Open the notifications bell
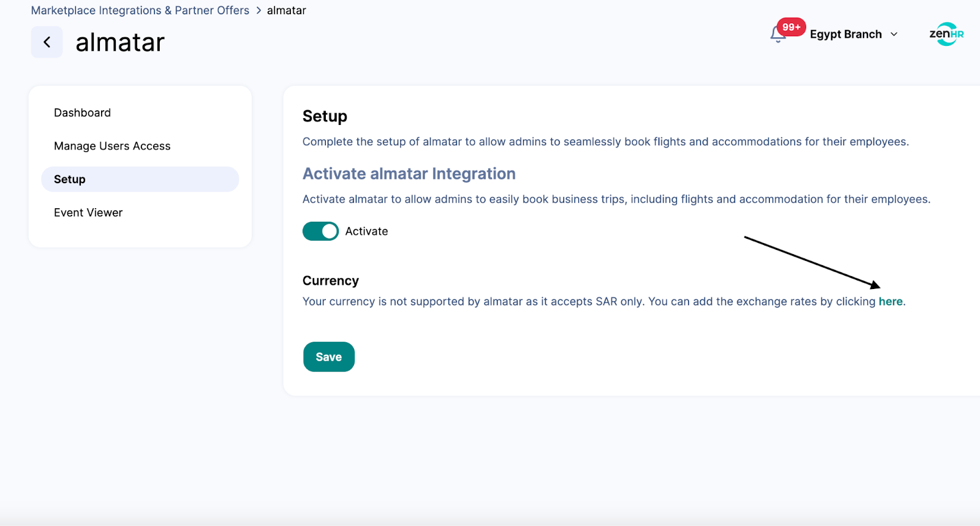 coord(777,36)
